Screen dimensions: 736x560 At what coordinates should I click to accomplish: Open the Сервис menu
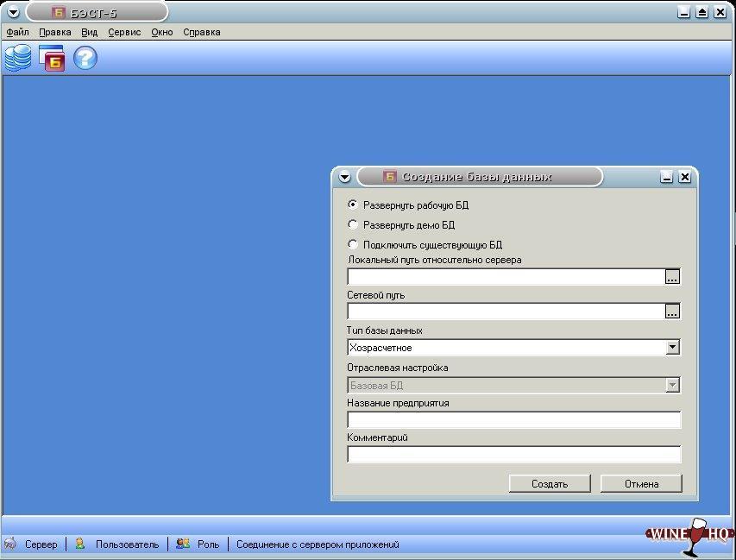coord(124,32)
